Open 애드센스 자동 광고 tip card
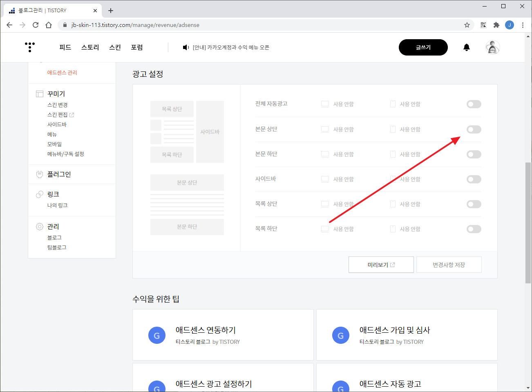Screen dimensions: 532x392 (407, 378)
